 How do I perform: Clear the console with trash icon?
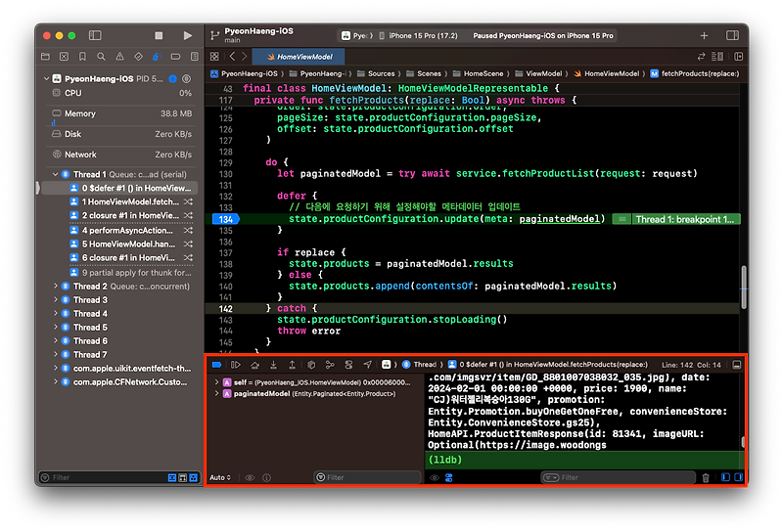pyautogui.click(x=706, y=478)
